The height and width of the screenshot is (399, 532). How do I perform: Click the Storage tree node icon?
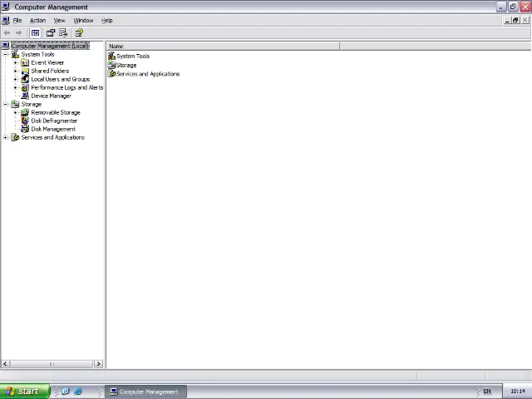tap(15, 104)
